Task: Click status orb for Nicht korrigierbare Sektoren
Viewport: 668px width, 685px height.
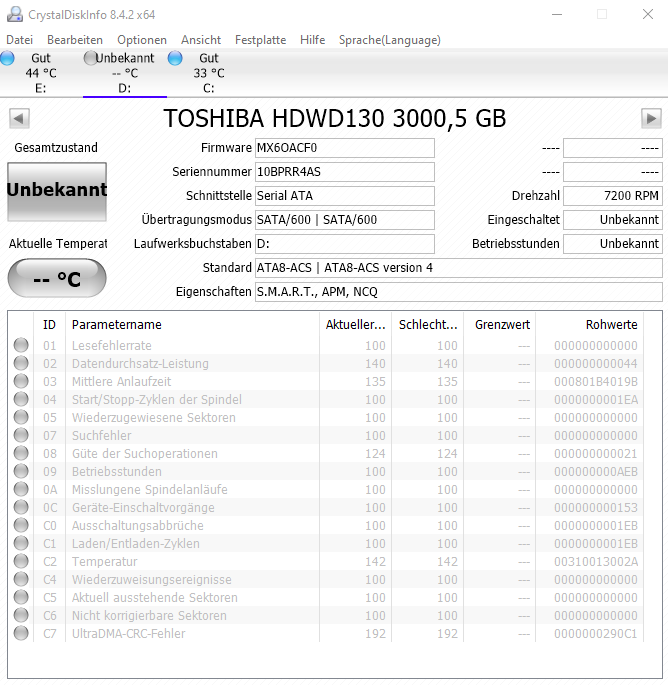Action: pyautogui.click(x=21, y=615)
